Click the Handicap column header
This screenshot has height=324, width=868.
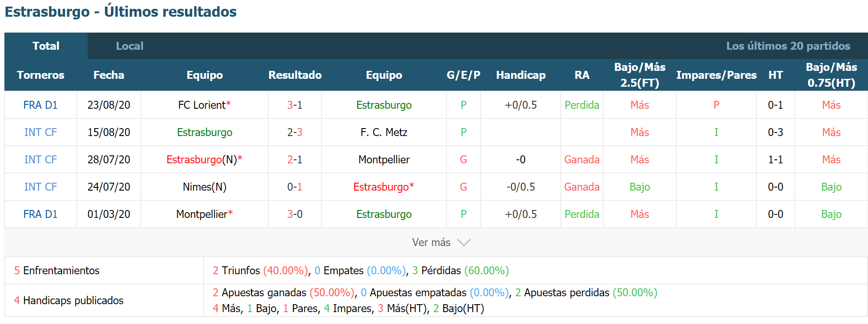(x=521, y=75)
